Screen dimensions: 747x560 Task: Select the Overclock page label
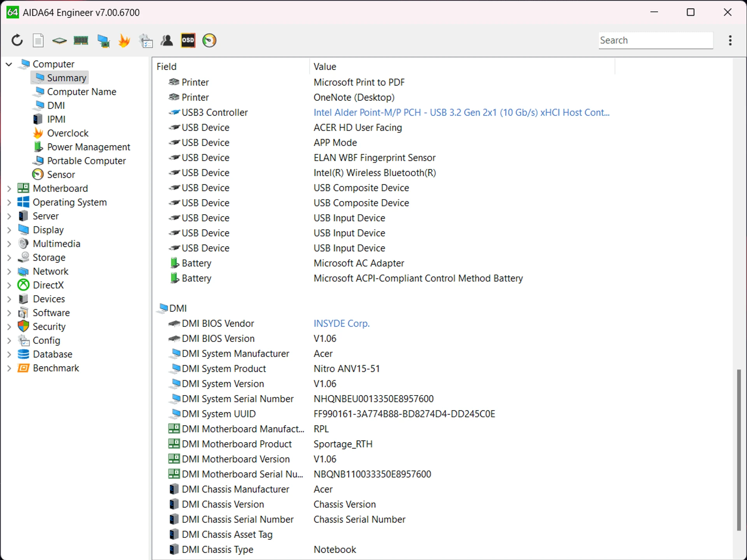(x=68, y=133)
